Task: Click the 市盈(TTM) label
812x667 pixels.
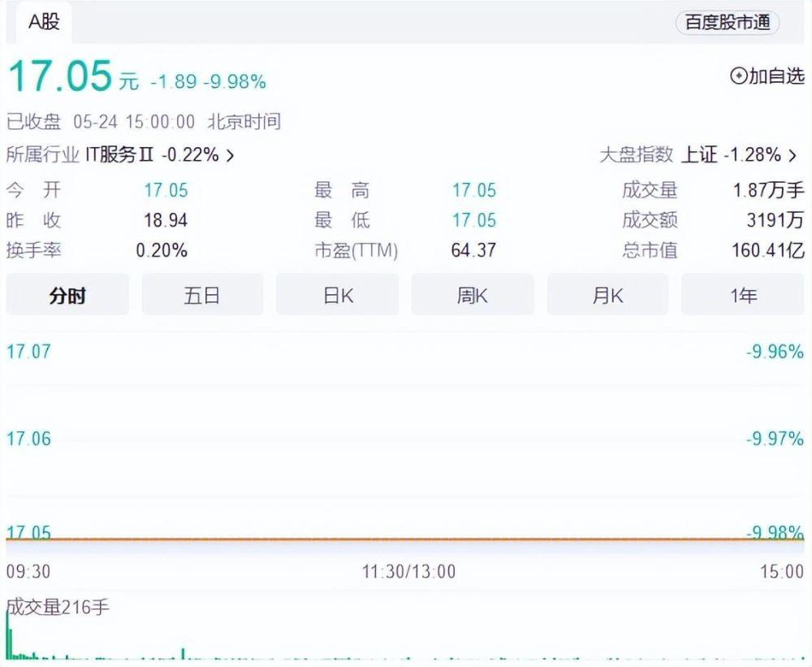Action: [356, 250]
